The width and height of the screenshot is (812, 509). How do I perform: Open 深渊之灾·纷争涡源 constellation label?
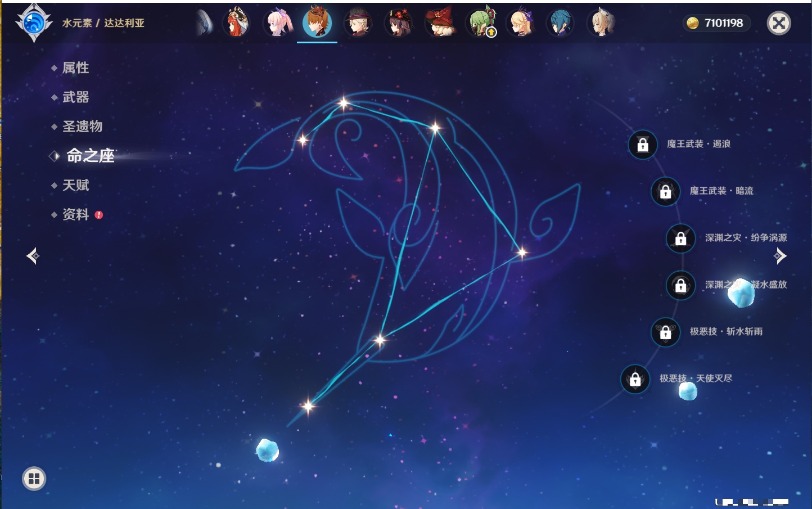[x=746, y=237]
